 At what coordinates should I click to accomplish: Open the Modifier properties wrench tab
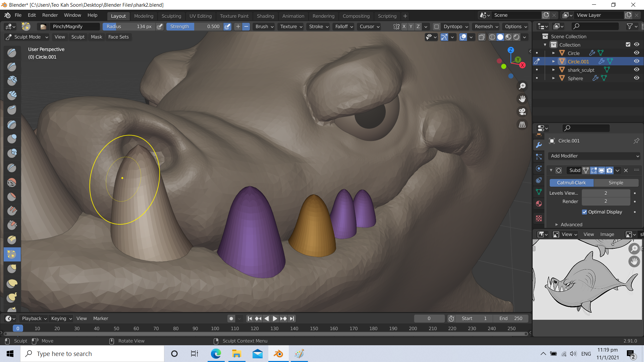(539, 145)
